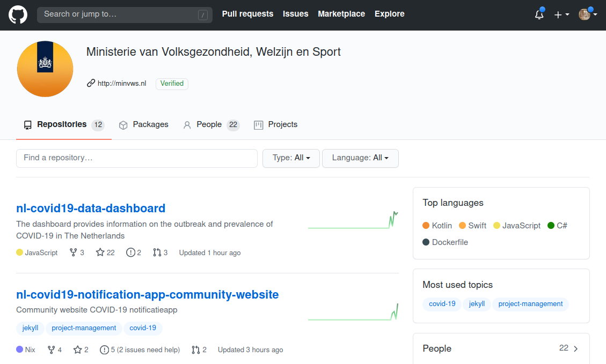Open the nl-covid19-data-dashboard repository
606x364 pixels.
(91, 208)
